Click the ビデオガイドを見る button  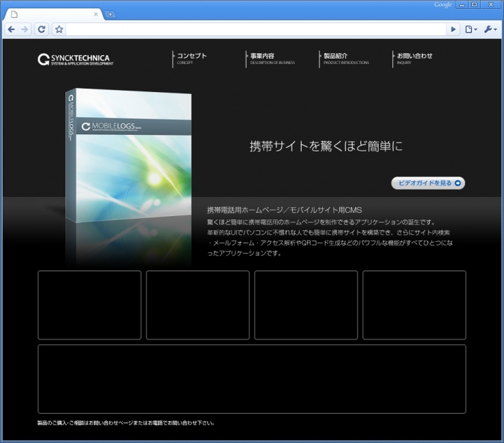428,183
